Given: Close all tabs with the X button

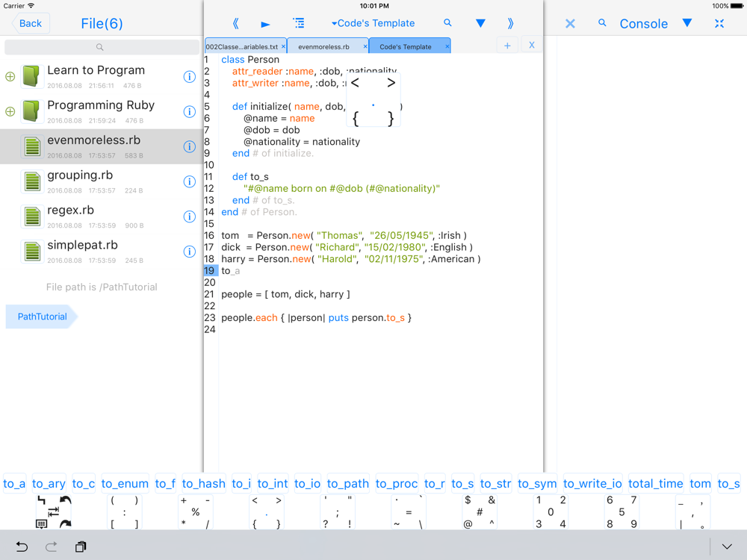Looking at the screenshot, I should (532, 46).
